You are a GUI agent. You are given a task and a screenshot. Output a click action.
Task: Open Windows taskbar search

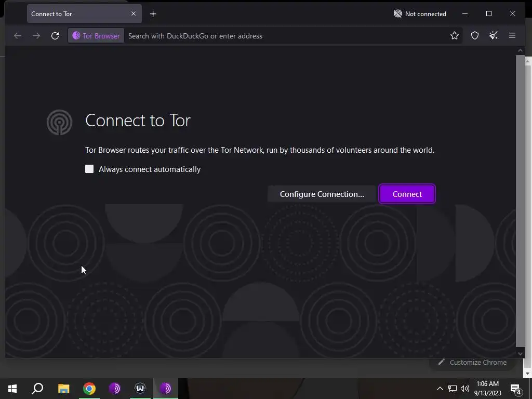pyautogui.click(x=37, y=389)
